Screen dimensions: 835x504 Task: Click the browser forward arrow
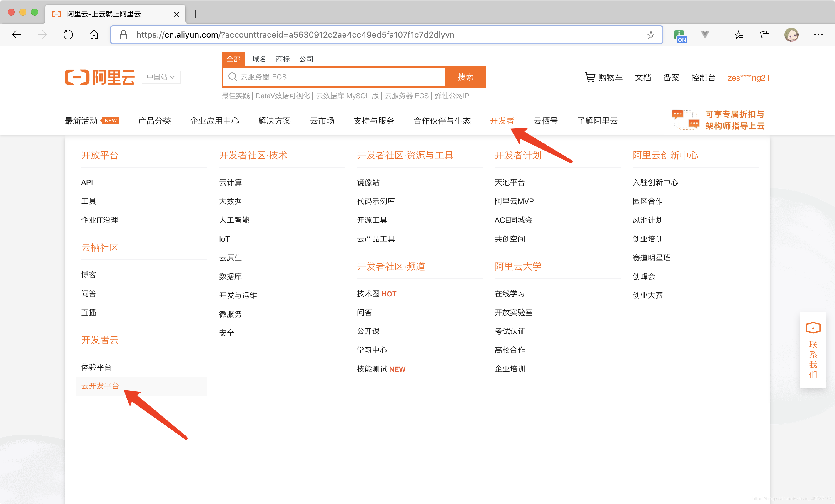click(x=42, y=35)
